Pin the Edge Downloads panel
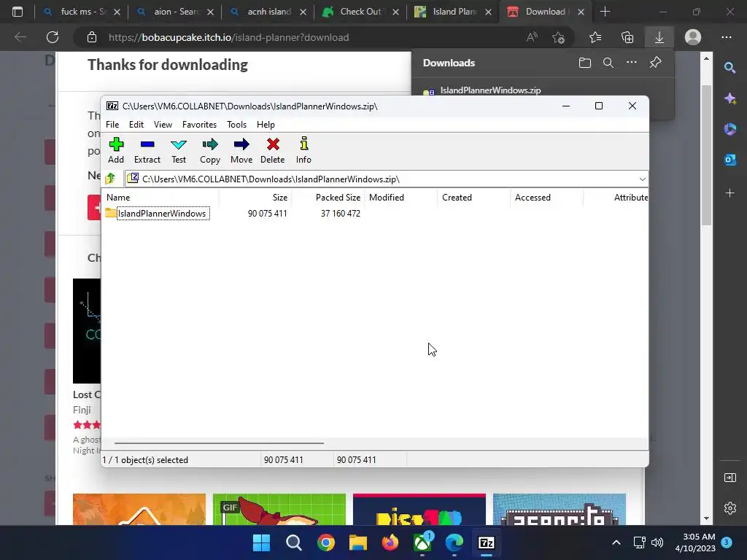The image size is (747, 560). [656, 63]
